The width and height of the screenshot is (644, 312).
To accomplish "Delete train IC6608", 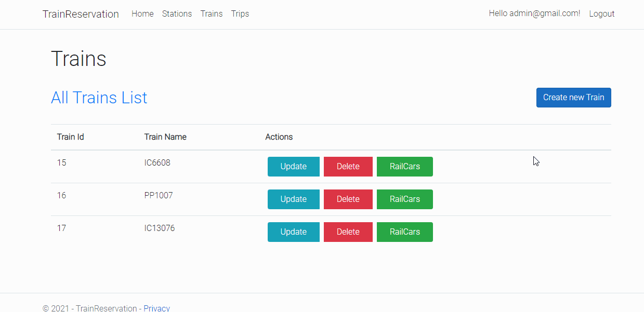I will pos(348,166).
